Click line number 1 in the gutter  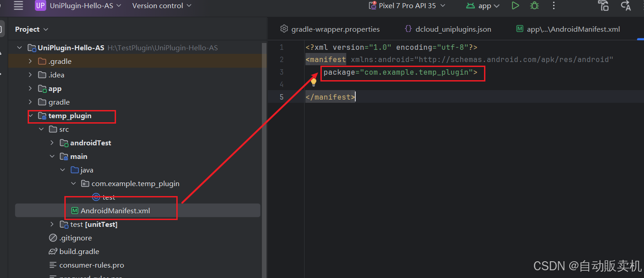click(x=281, y=47)
